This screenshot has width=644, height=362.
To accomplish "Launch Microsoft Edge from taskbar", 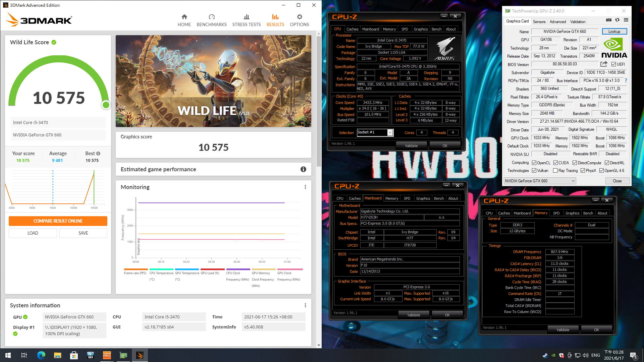I will point(41,355).
